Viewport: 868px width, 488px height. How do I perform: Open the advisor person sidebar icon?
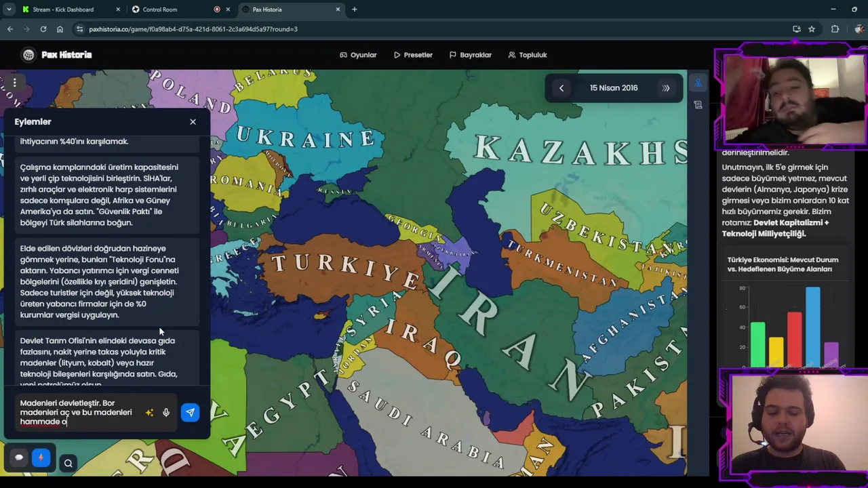point(698,83)
